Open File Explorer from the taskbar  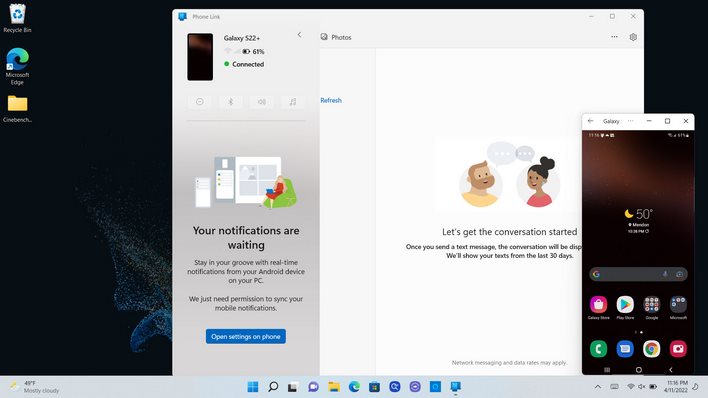(x=334, y=387)
